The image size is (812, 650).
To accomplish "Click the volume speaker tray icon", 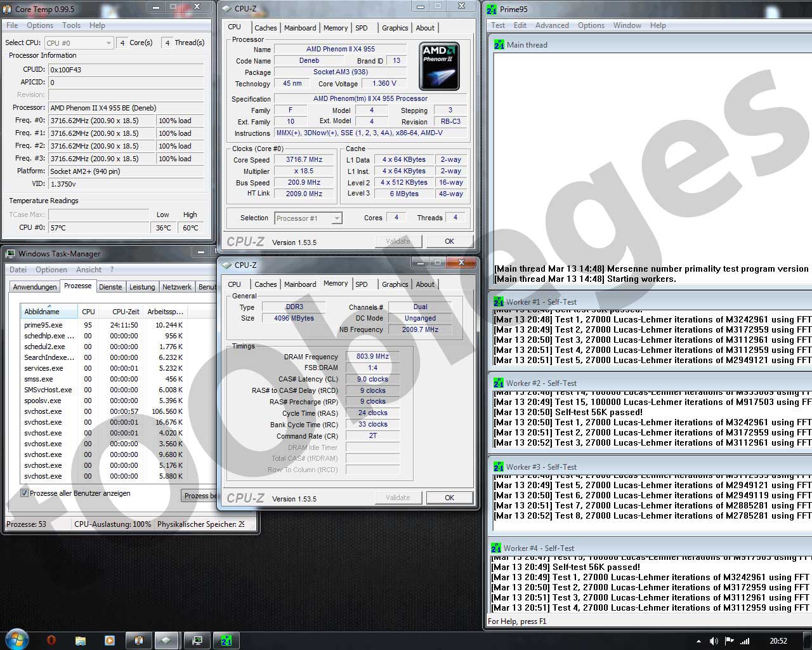I will (x=714, y=641).
